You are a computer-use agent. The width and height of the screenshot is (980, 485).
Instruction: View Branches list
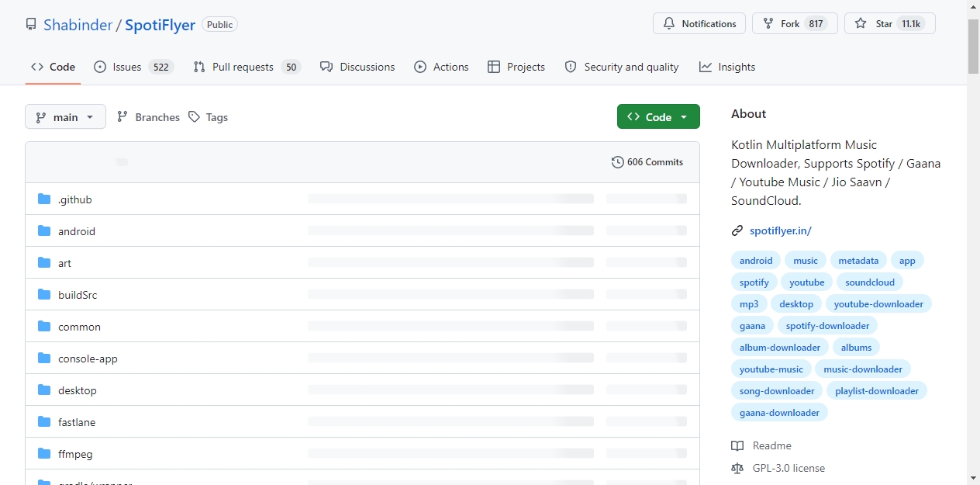coord(148,117)
